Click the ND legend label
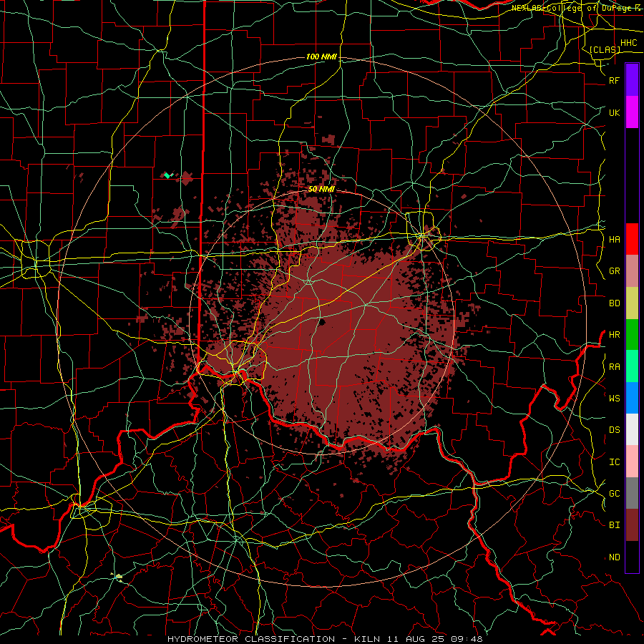The width and height of the screenshot is (644, 644). [614, 557]
